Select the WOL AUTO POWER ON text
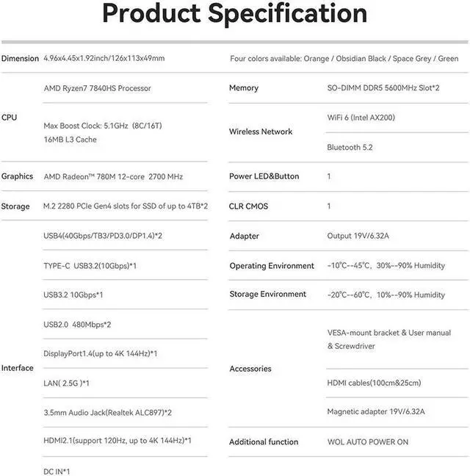This screenshot has width=470, height=476. (x=367, y=441)
